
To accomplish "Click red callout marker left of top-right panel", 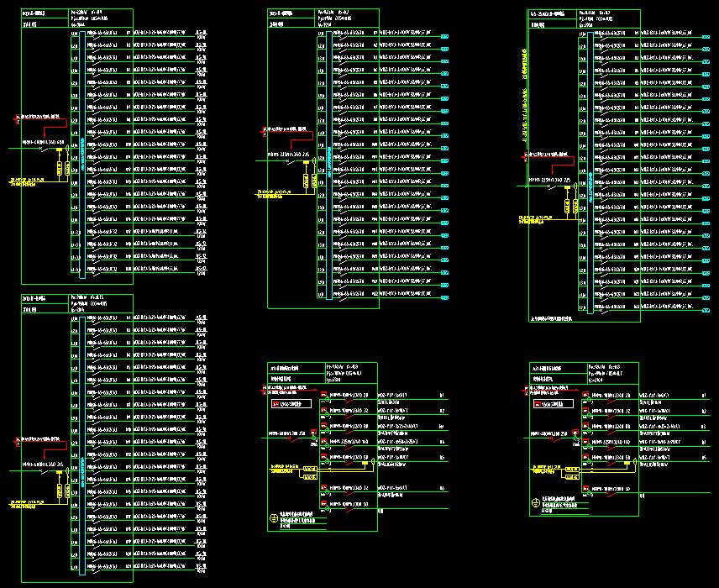I will click(x=526, y=156).
